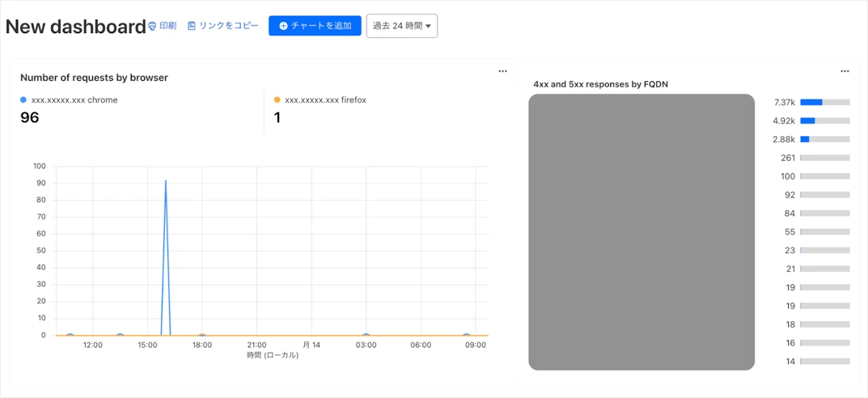Click the plus icon in チャートを追加
The width and height of the screenshot is (868, 398).
pyautogui.click(x=283, y=26)
